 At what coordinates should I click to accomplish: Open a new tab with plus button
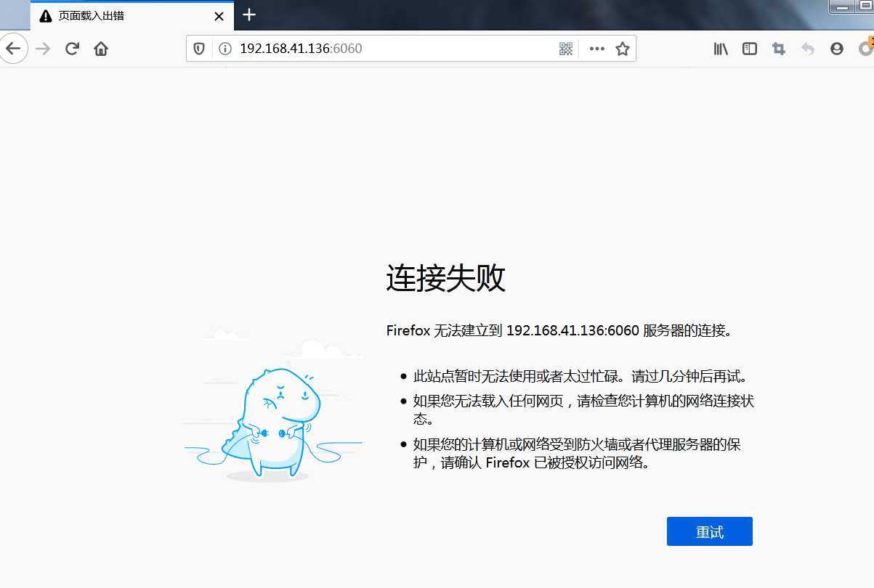(249, 15)
